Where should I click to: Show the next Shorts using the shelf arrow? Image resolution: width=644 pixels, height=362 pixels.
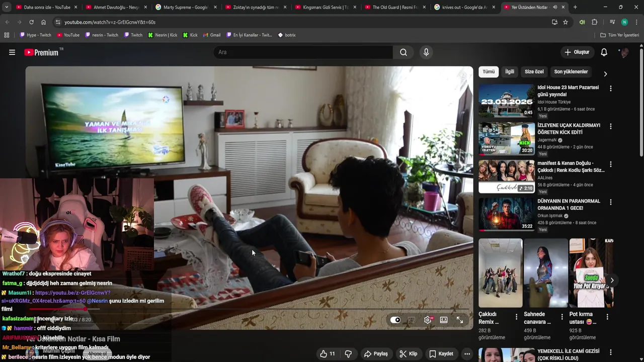pyautogui.click(x=612, y=280)
